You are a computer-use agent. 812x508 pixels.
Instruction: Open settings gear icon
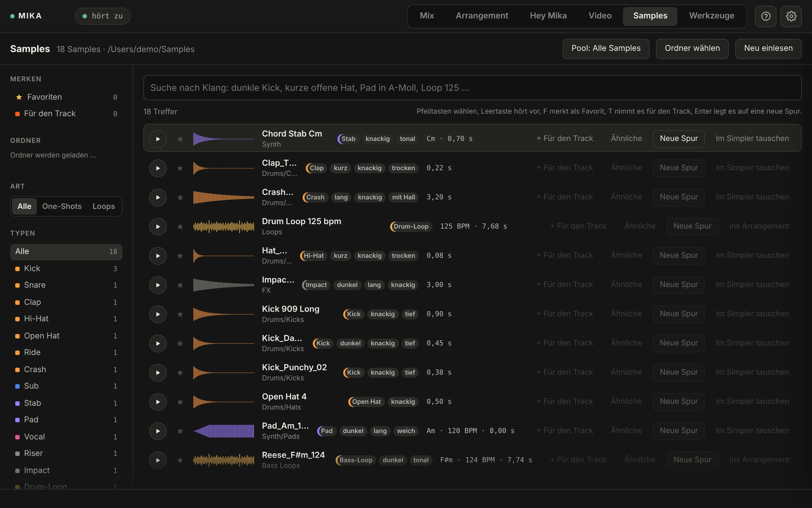click(x=791, y=16)
